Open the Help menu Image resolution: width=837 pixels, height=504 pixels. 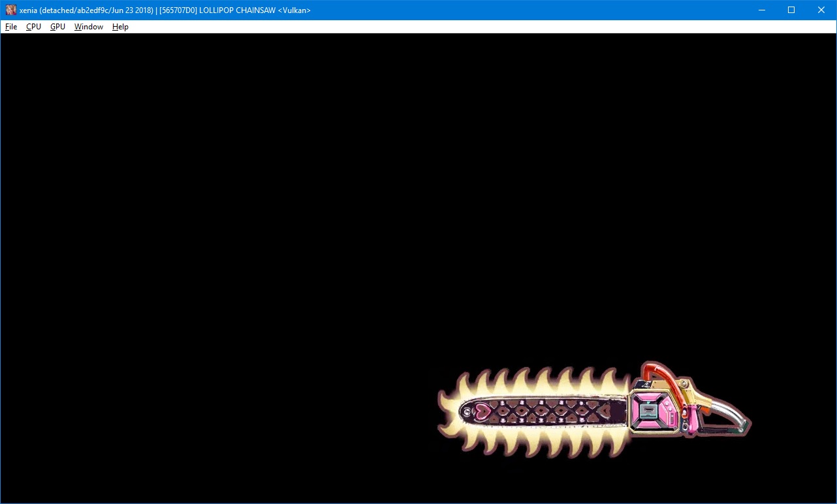pyautogui.click(x=120, y=27)
